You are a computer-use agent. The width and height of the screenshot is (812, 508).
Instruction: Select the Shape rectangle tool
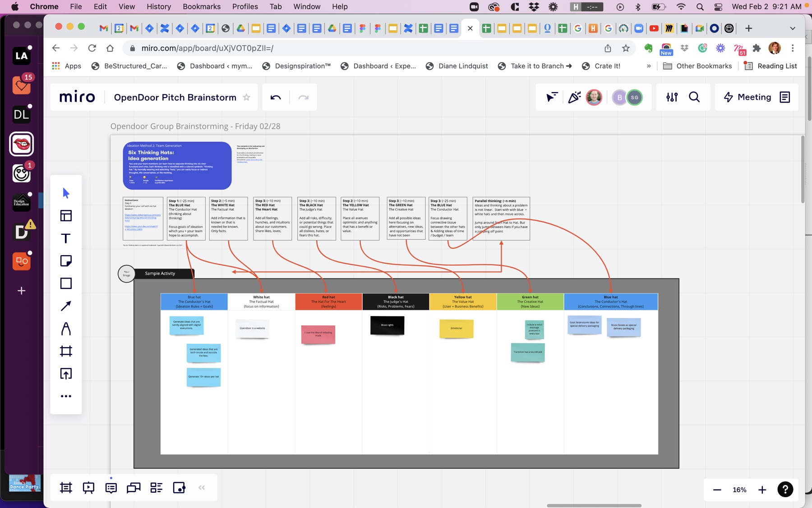tap(66, 284)
